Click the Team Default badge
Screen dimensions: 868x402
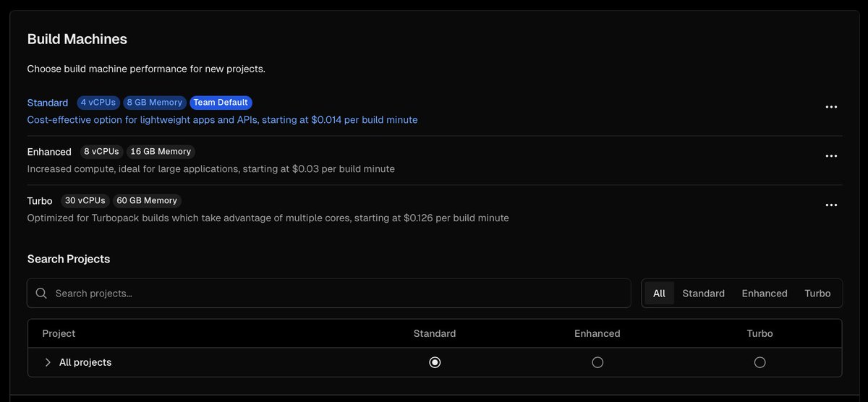(x=221, y=103)
